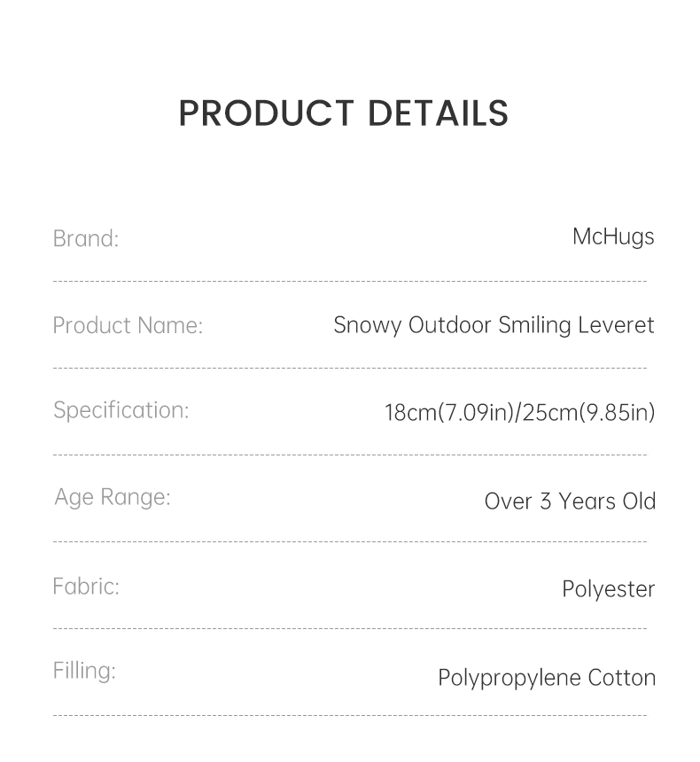Click the dashed divider below Brand row
This screenshot has width=700, height=762.
tap(350, 282)
